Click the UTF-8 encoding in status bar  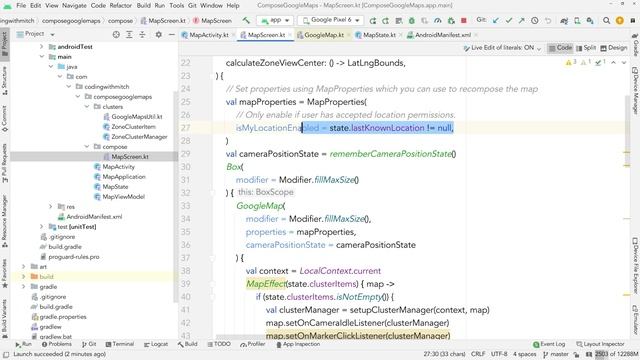(499, 354)
